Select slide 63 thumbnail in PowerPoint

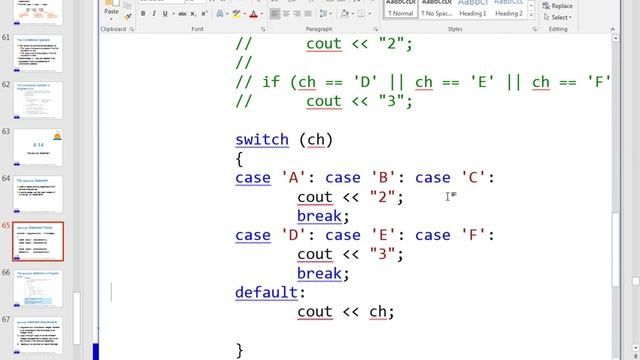(x=38, y=147)
